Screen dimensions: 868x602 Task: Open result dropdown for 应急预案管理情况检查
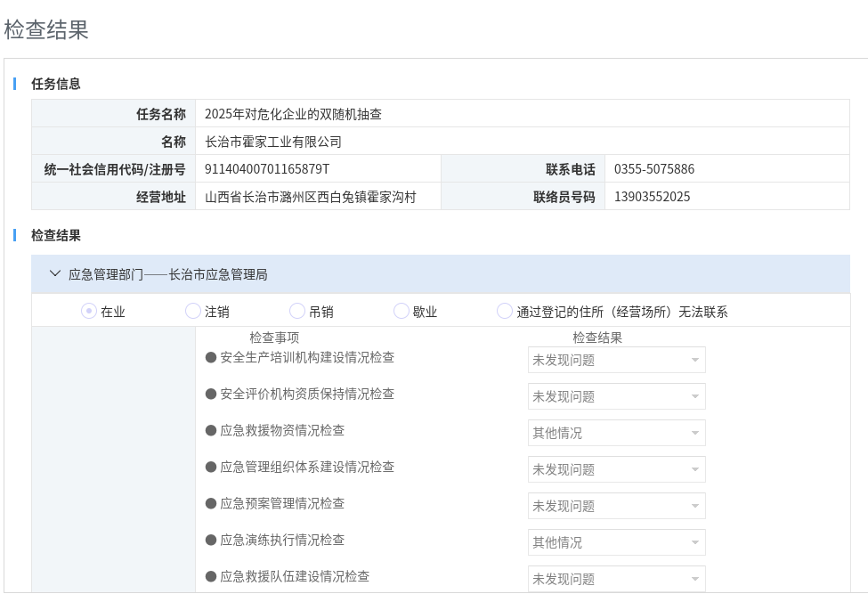pyautogui.click(x=616, y=506)
